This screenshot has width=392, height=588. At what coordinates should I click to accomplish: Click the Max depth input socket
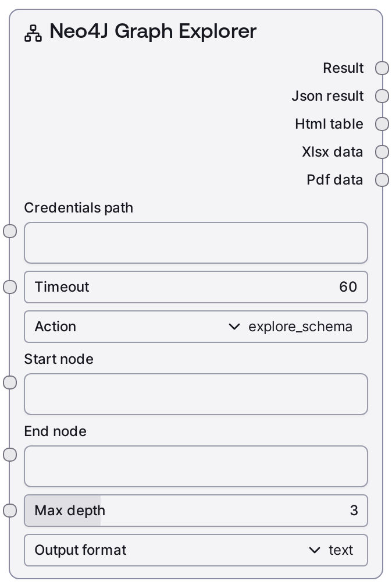10,511
